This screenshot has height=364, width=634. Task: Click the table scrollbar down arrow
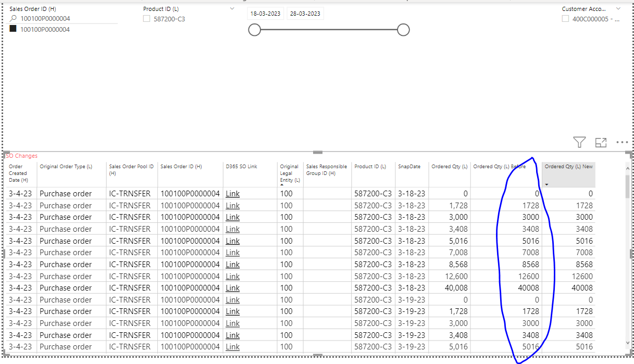[627, 343]
